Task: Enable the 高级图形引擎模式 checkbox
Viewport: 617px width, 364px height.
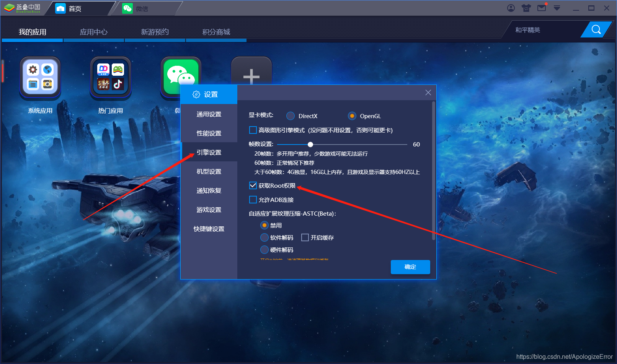Action: point(253,130)
